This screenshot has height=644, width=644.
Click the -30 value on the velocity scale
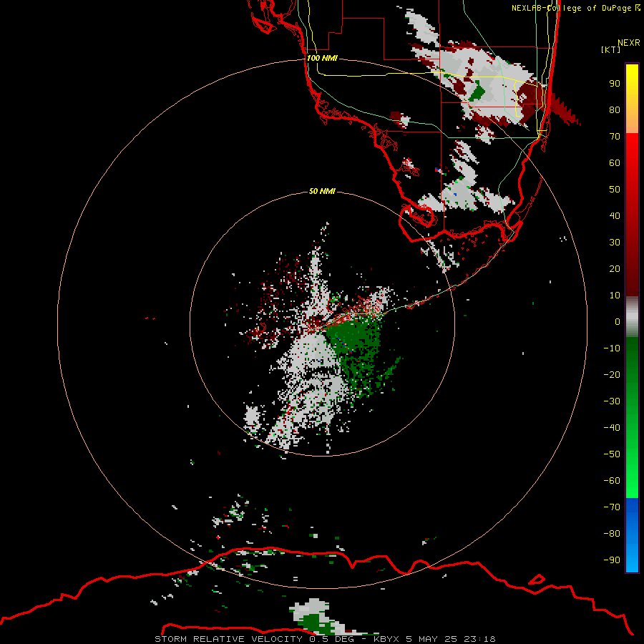coord(612,401)
